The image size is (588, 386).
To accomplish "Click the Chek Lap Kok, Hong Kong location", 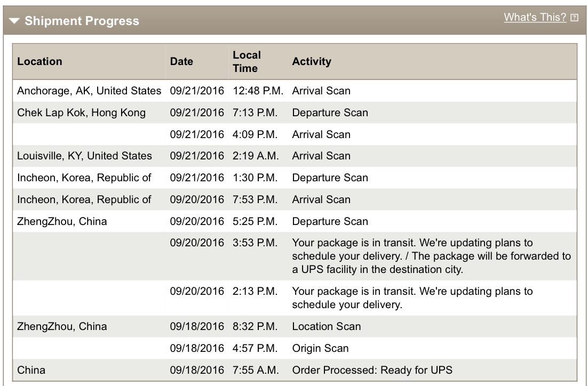I will tap(82, 112).
